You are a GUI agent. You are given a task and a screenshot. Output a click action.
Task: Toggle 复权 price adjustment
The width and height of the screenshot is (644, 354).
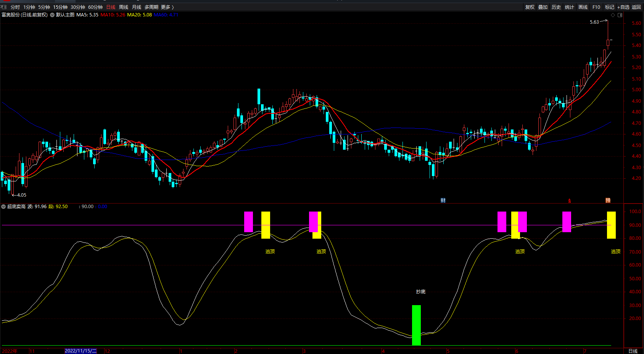pos(530,7)
